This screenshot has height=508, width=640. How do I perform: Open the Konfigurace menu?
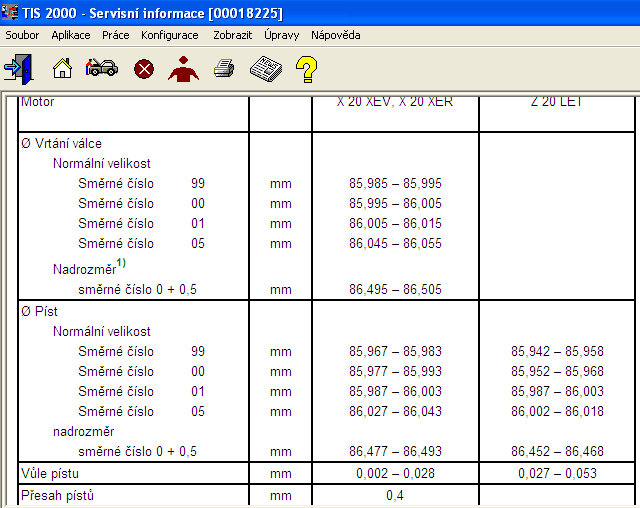(170, 35)
